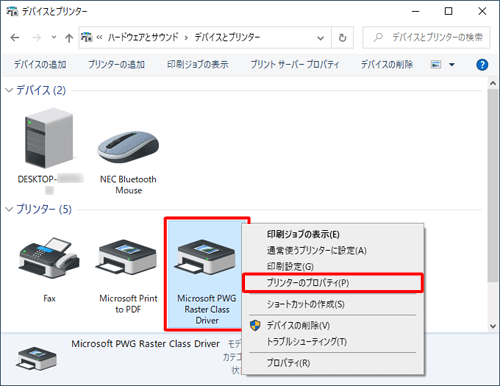500x386 pixels.
Task: Click the control panel icon in address bar
Action: tap(87, 37)
